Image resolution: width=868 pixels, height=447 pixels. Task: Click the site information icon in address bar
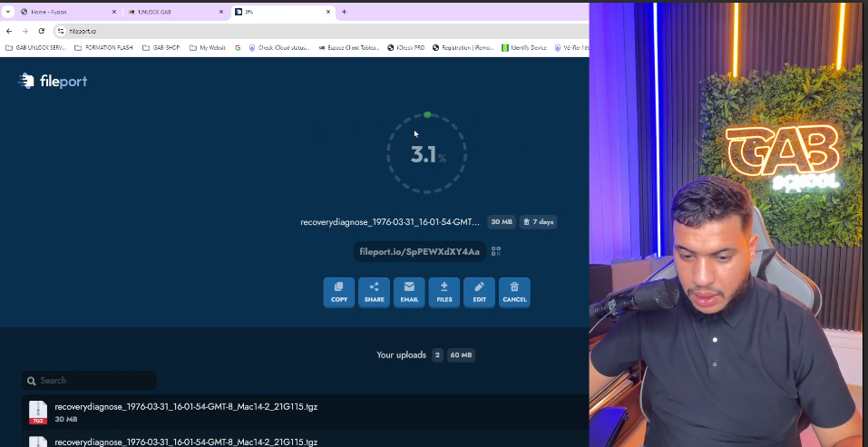click(61, 31)
